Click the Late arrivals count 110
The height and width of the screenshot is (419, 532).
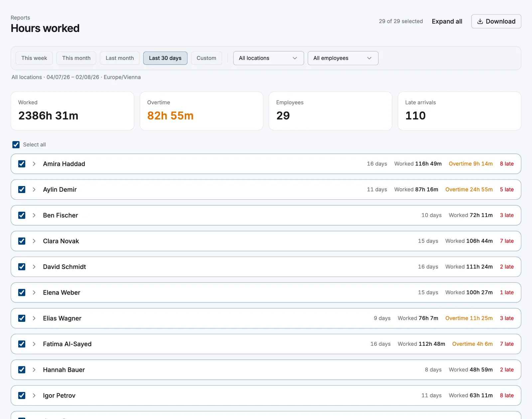[415, 115]
